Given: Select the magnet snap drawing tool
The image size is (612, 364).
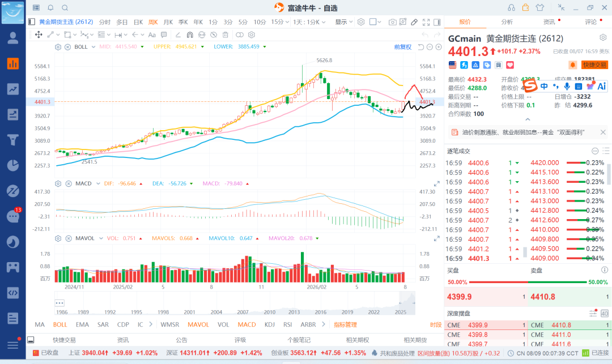Looking at the screenshot, I should tap(190, 35).
